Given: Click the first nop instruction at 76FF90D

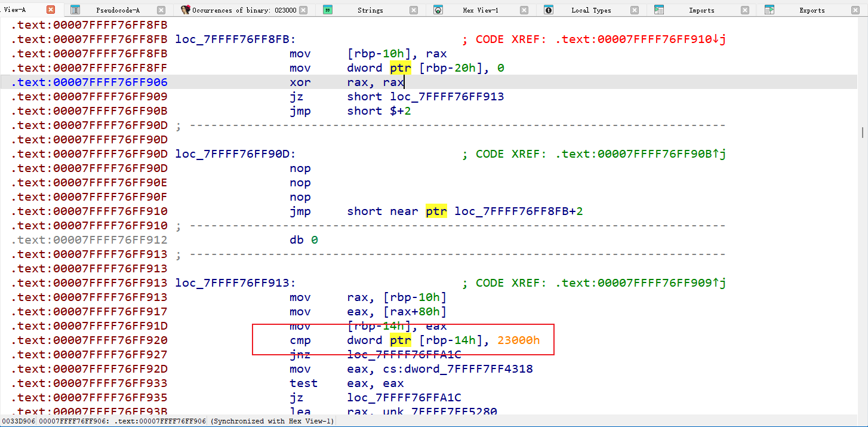Looking at the screenshot, I should click(300, 168).
